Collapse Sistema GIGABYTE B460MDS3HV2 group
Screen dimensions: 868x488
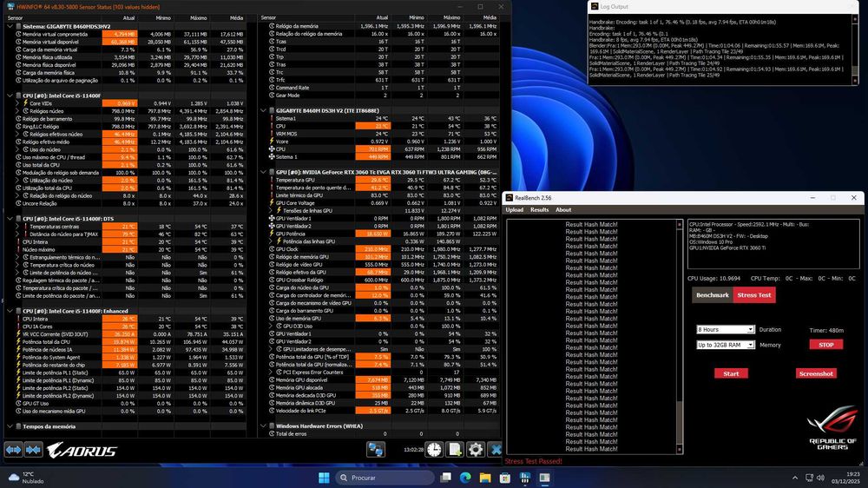(10, 26)
